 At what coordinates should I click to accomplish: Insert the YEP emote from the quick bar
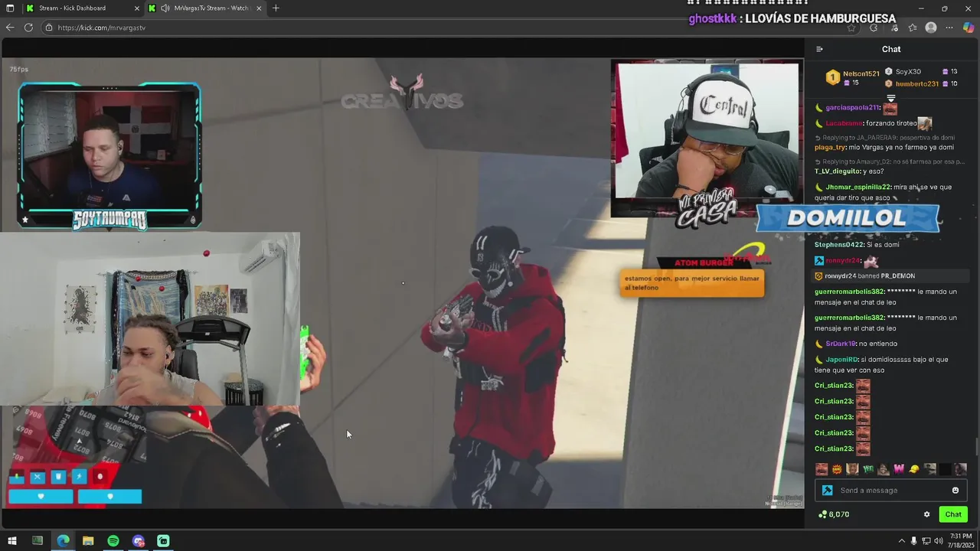[868, 469]
